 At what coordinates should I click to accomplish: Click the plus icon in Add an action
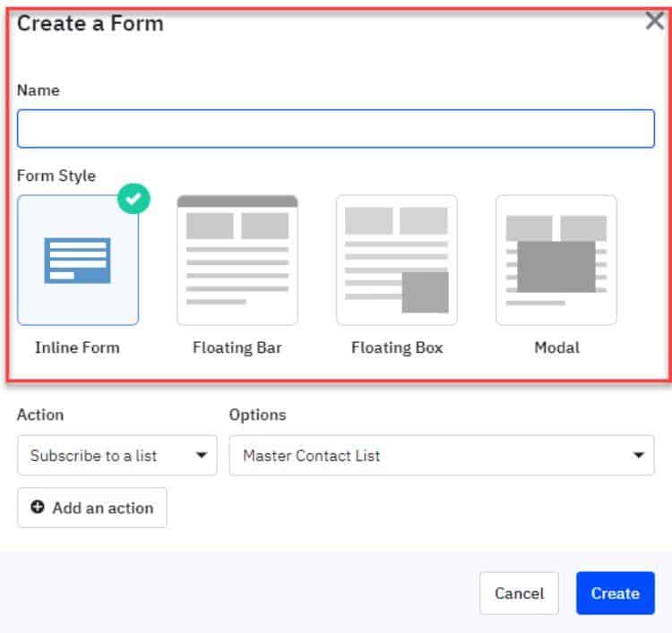tap(38, 508)
